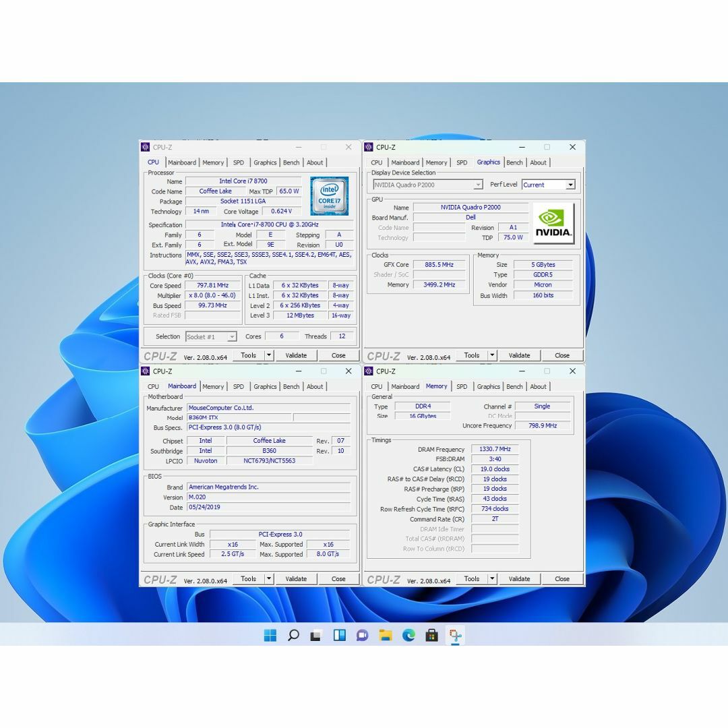Click the Name field Intel Core i7 8700
Screen dimensions: 728x728
[243, 181]
